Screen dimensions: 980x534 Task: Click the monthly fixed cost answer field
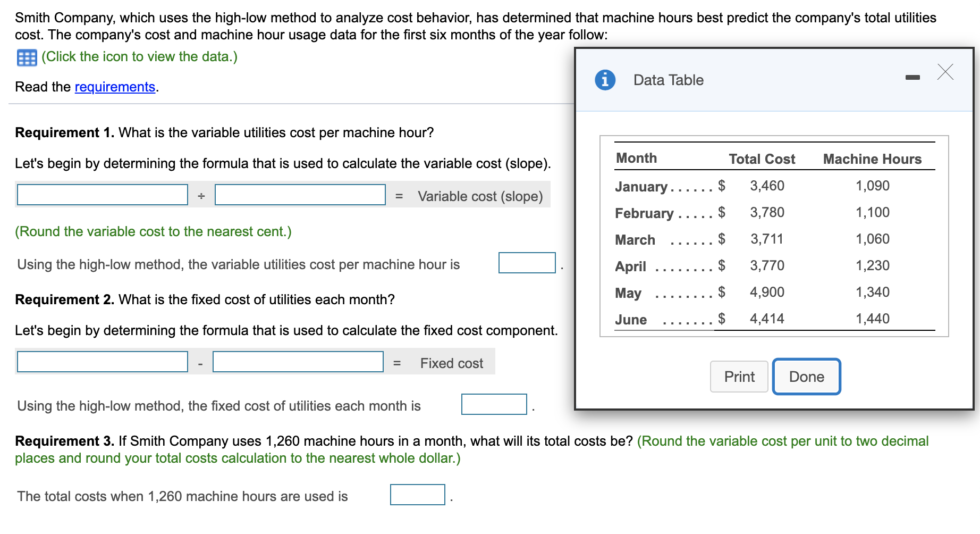click(494, 404)
